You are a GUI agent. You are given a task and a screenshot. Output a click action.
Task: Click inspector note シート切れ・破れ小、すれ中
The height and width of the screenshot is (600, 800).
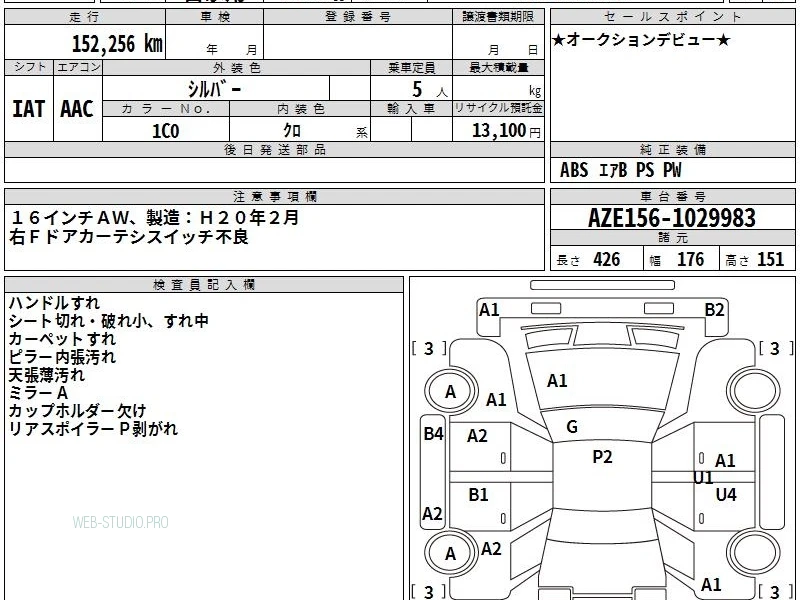(x=109, y=321)
